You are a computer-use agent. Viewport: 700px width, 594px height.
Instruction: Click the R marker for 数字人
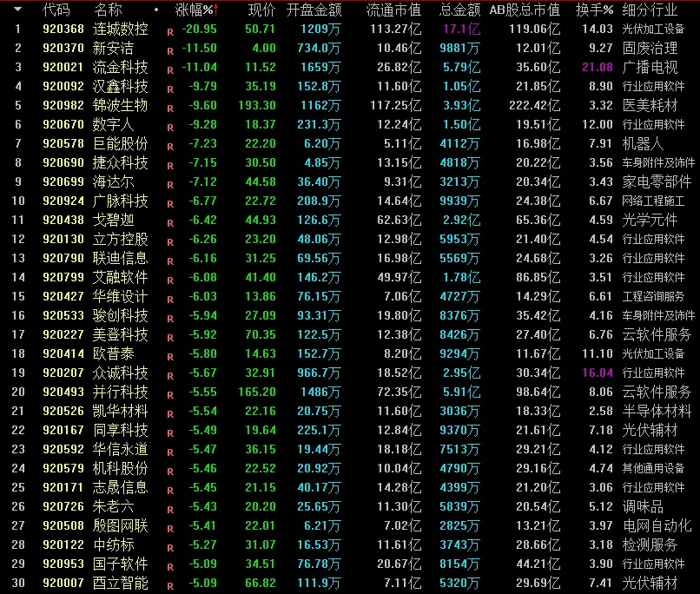[x=170, y=128]
